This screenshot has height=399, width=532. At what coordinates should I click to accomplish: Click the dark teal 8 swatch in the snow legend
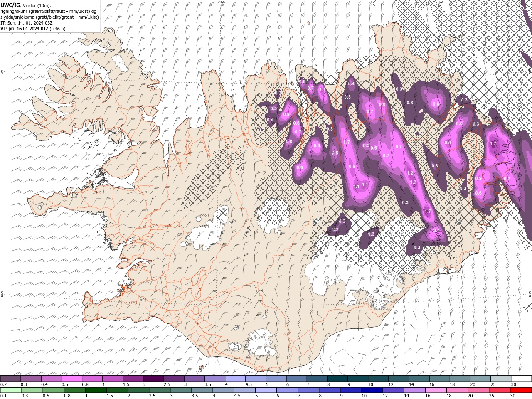(x=337, y=378)
